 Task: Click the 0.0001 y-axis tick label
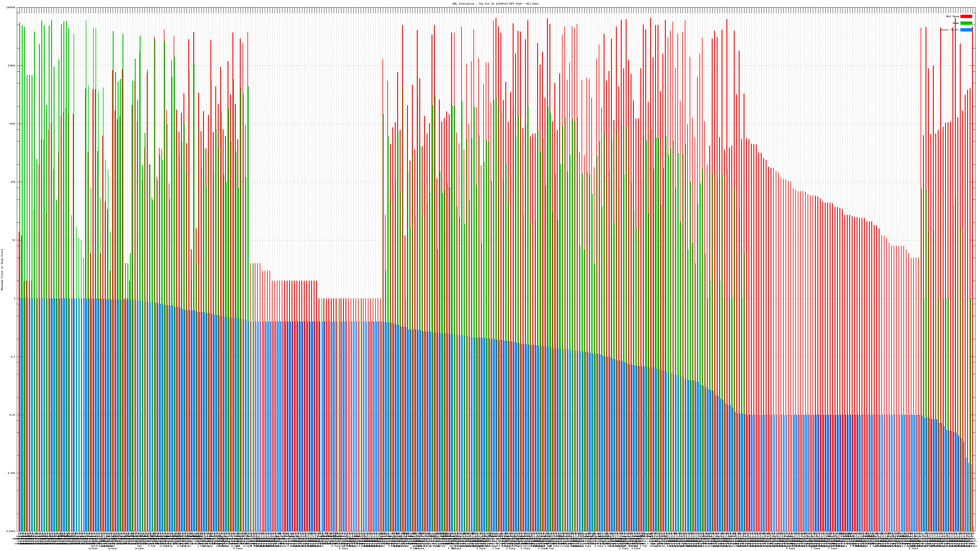[11, 531]
